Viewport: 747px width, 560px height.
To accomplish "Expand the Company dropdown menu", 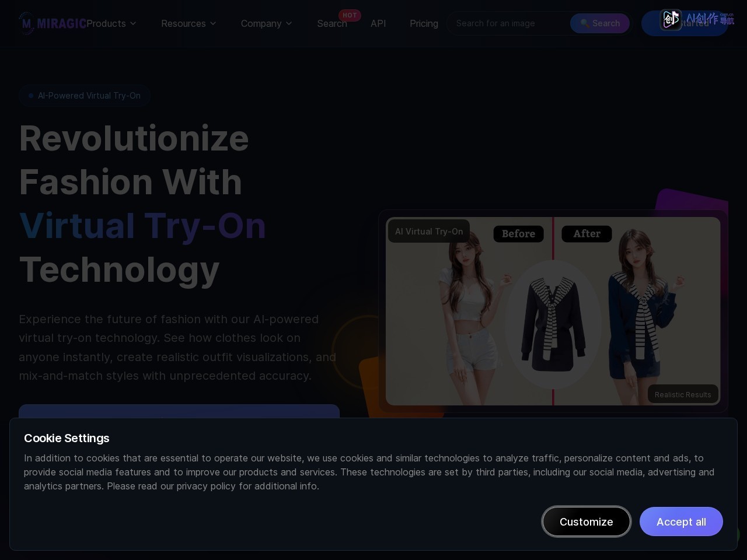I will pyautogui.click(x=266, y=23).
